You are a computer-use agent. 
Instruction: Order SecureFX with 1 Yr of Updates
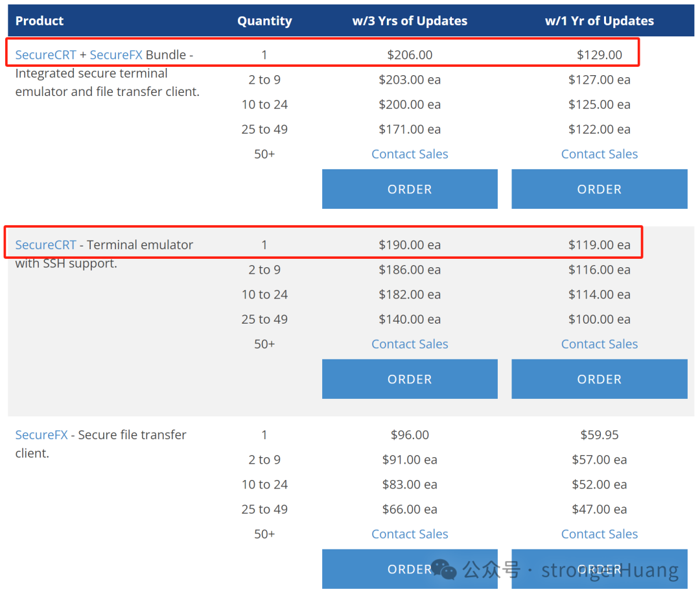click(600, 569)
